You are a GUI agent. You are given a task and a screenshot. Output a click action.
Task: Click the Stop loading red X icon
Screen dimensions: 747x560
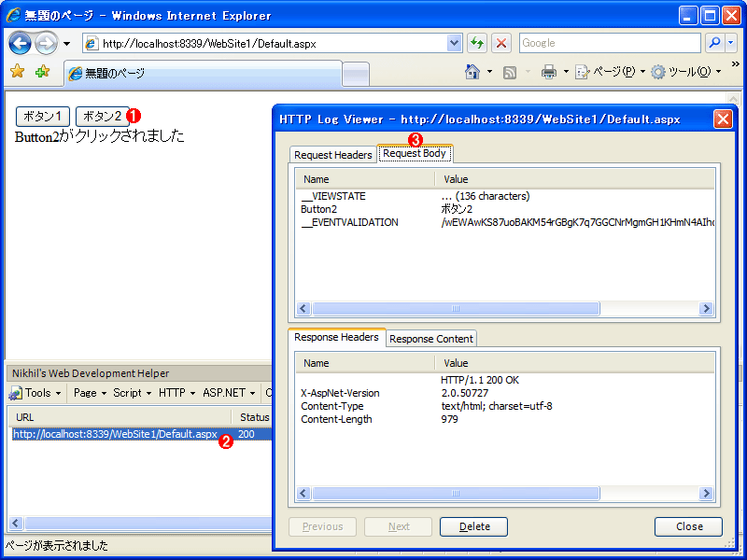pos(500,43)
